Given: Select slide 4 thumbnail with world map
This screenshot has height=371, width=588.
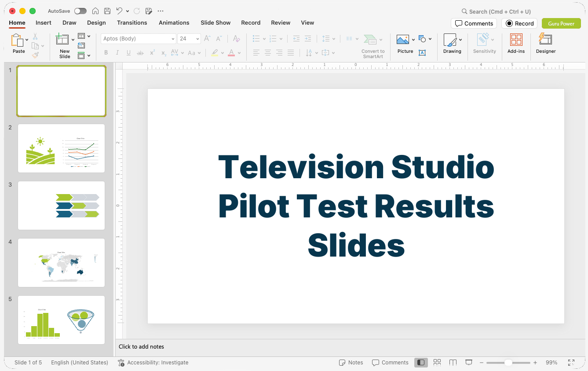Looking at the screenshot, I should 62,263.
